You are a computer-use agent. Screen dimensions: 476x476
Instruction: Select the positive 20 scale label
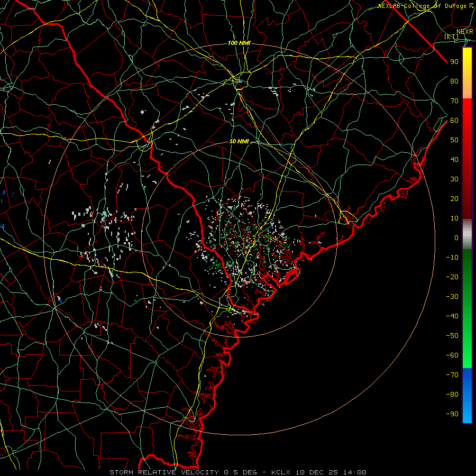(x=454, y=199)
